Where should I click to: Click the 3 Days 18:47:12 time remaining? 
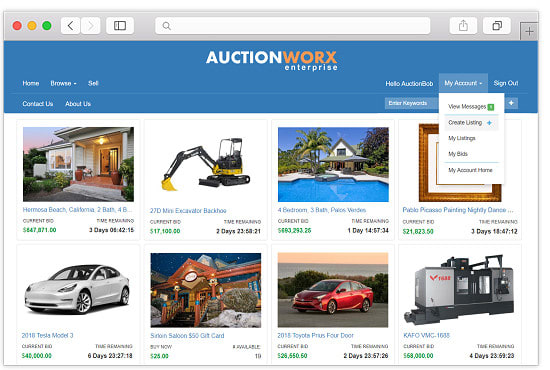point(494,232)
